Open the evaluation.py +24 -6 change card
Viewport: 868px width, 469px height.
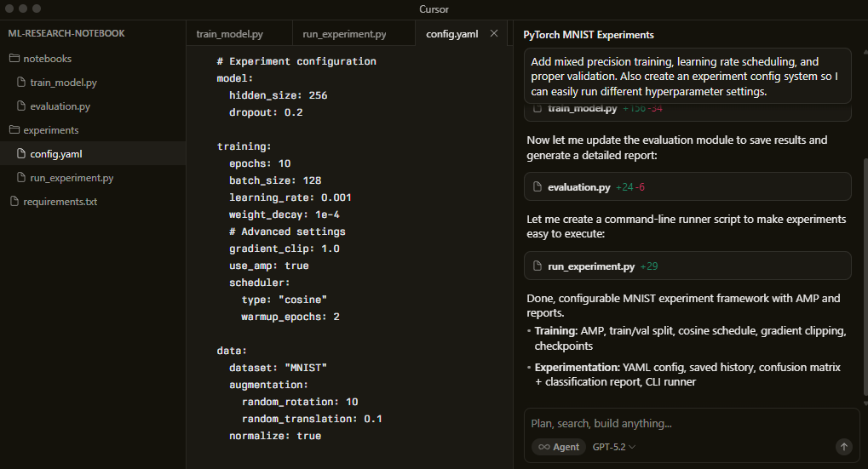(687, 186)
